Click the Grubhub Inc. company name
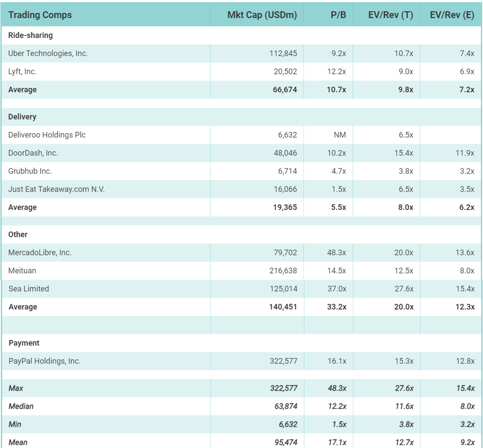This screenshot has height=448, width=483. [x=30, y=171]
